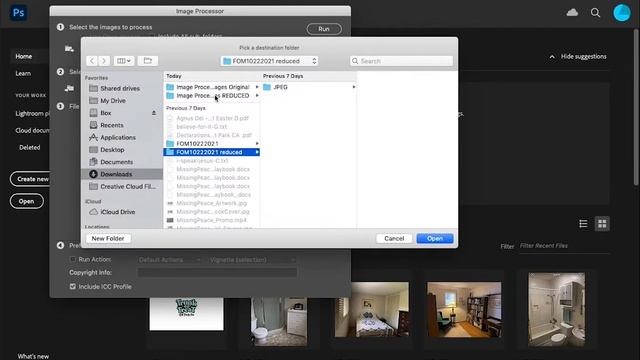This screenshot has height=360, width=640.
Task: Open What's new link
Action: [x=33, y=356]
